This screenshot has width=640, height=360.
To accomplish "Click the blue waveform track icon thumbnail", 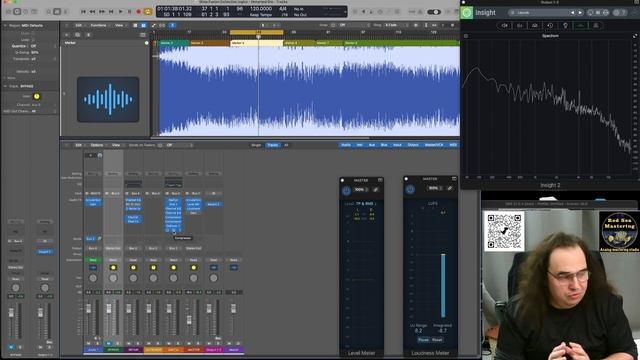I will [x=108, y=99].
